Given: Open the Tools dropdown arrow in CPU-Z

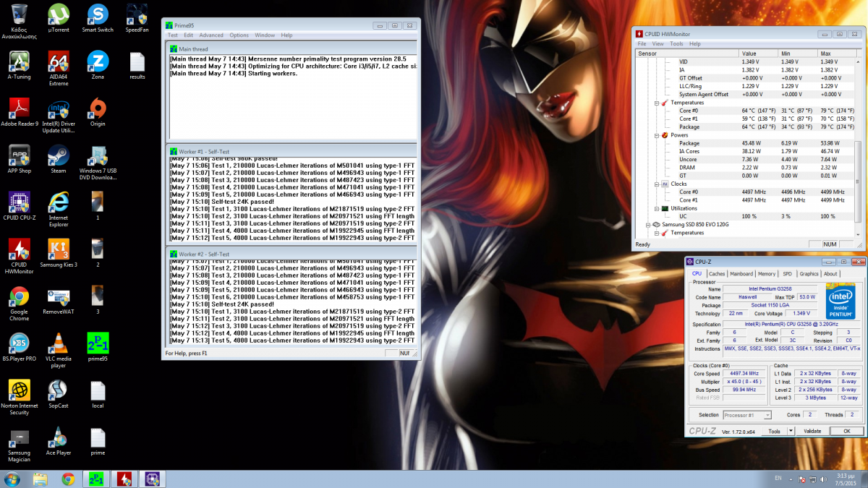Looking at the screenshot, I should 791,431.
